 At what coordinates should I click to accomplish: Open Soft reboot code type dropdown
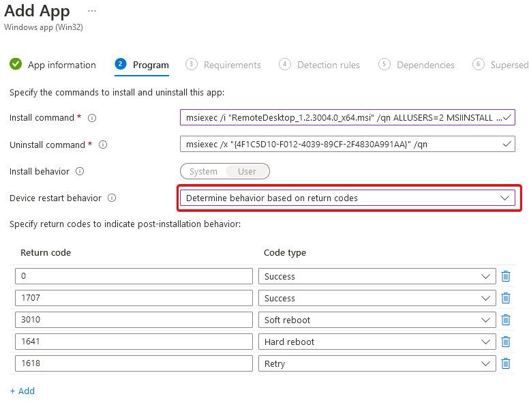click(377, 320)
